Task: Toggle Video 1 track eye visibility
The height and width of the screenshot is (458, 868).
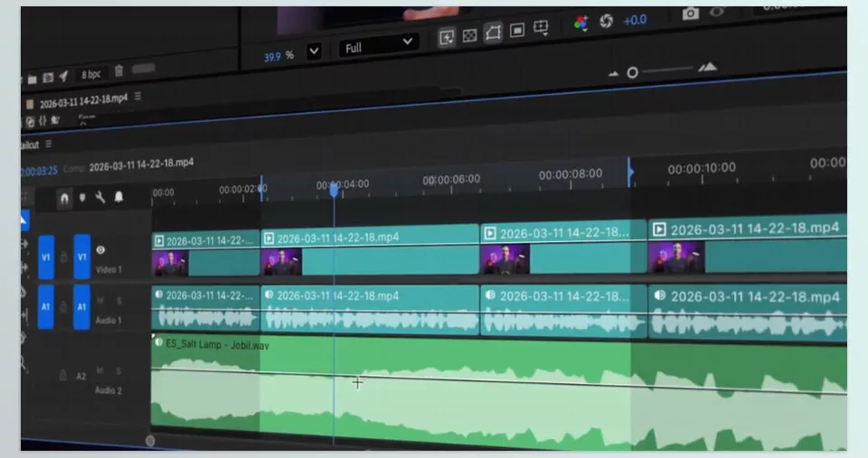Action: pyautogui.click(x=100, y=250)
